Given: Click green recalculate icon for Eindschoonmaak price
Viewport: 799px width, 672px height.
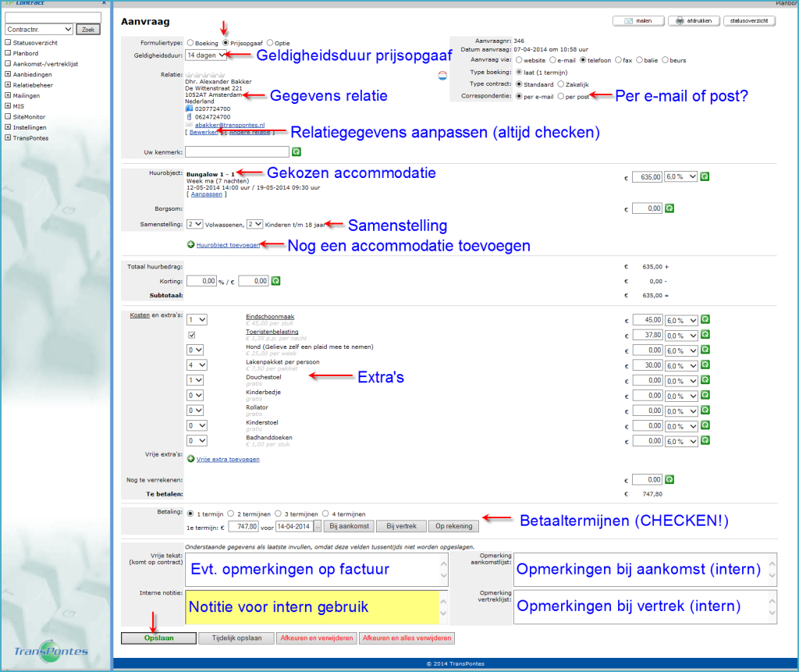Looking at the screenshot, I should tap(705, 319).
